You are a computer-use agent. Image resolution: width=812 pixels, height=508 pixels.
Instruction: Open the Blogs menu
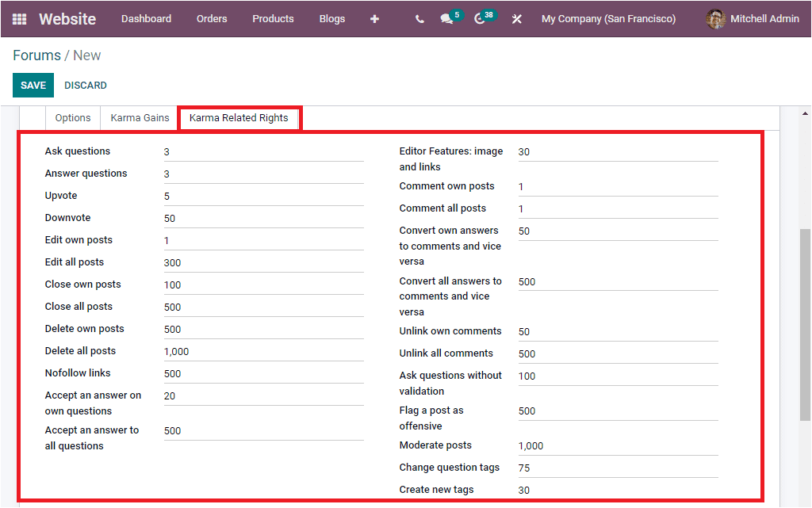coord(331,18)
